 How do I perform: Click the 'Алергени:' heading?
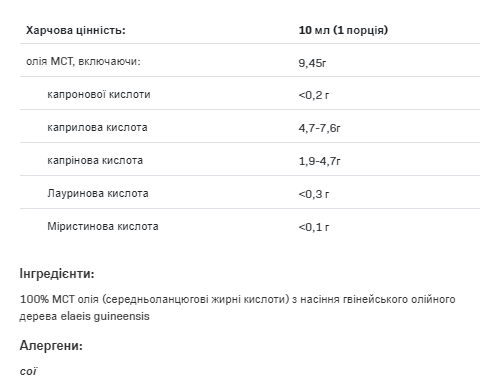[x=51, y=346]
